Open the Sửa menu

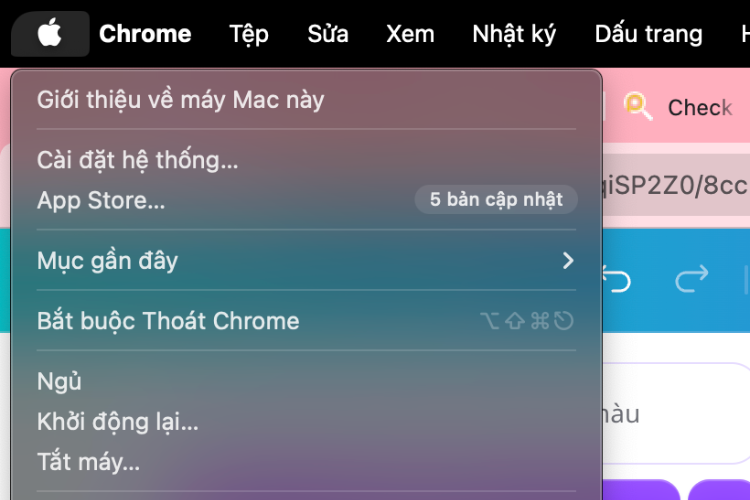[328, 34]
